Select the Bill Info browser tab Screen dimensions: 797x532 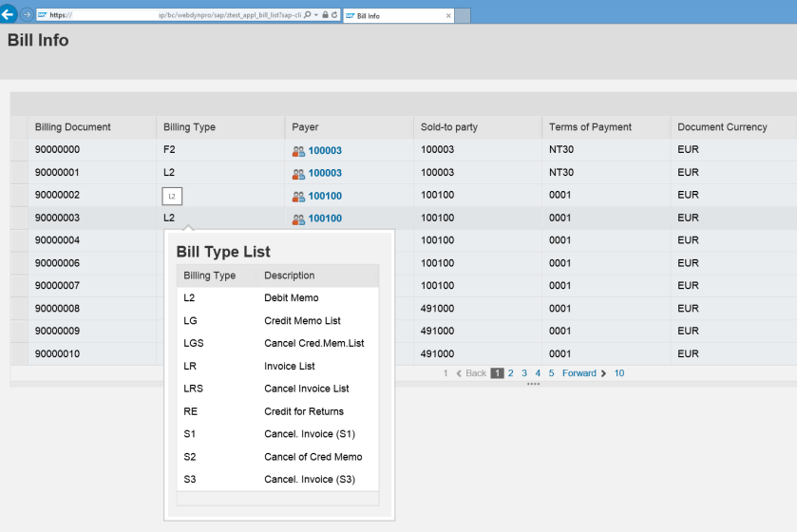(x=389, y=16)
